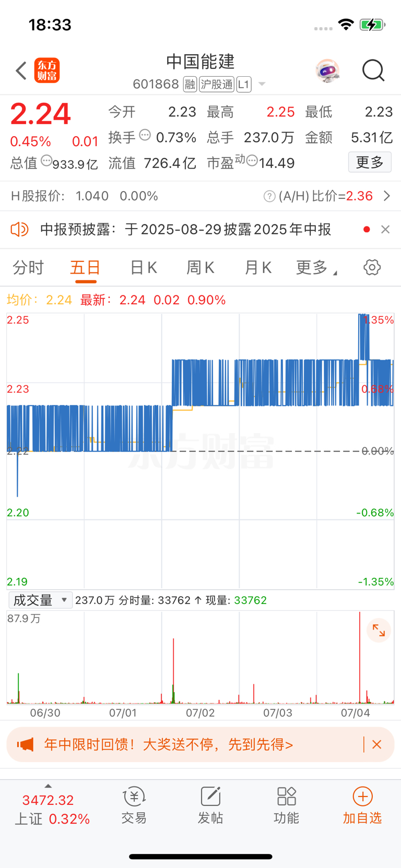
Task: Tap the 07/04 volume spike bar
Action: [x=360, y=658]
